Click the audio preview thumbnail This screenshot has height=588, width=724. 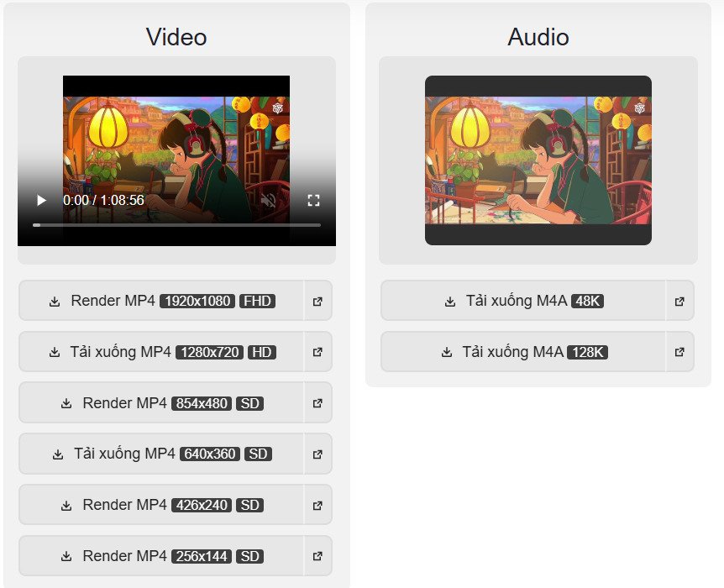point(538,161)
